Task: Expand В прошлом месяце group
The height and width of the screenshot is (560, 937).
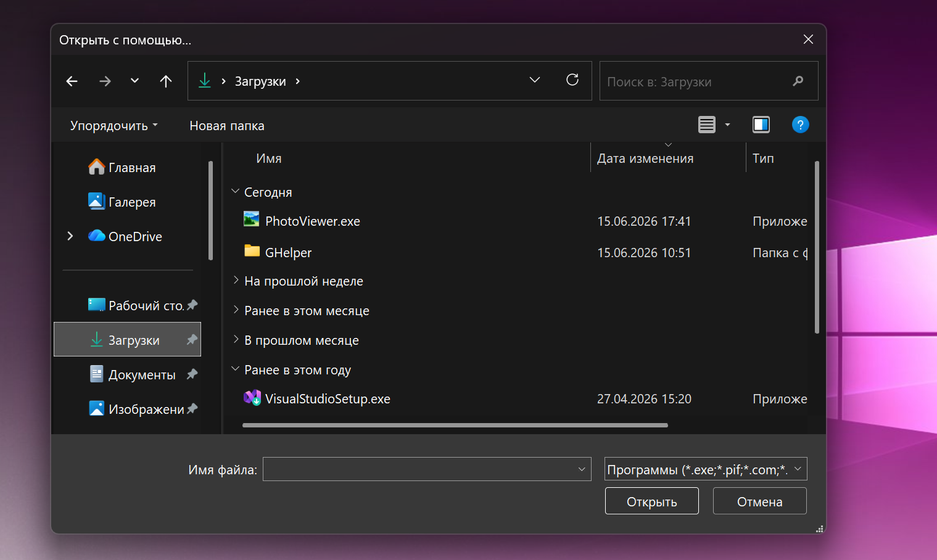Action: point(236,340)
